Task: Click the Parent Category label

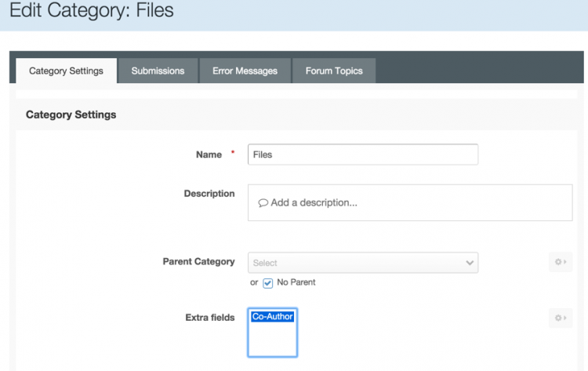Action: (199, 261)
